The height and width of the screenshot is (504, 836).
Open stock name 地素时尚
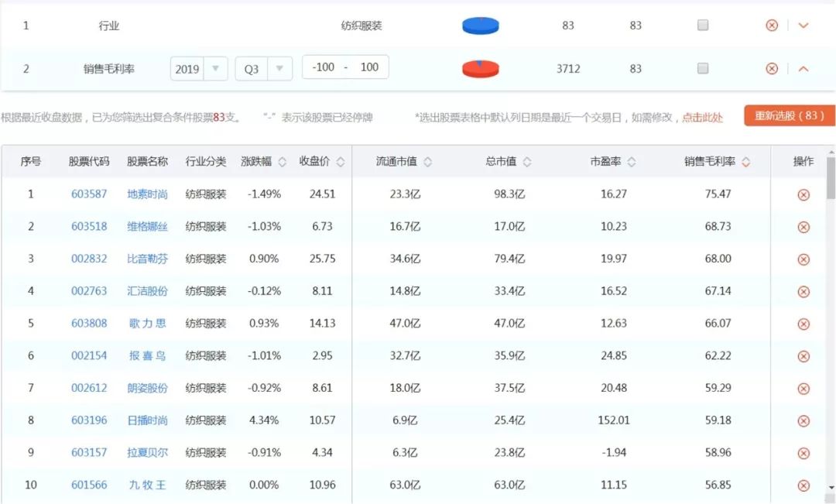(147, 194)
